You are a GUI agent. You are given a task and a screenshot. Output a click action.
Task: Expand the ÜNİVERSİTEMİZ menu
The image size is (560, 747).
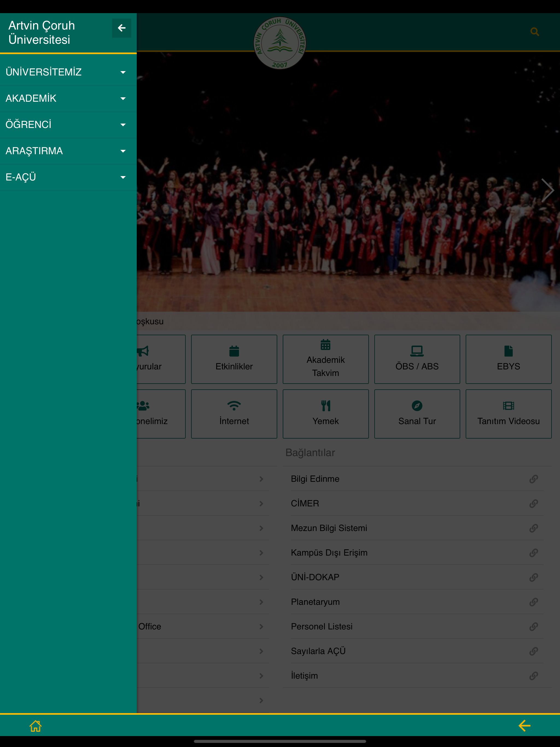point(68,72)
